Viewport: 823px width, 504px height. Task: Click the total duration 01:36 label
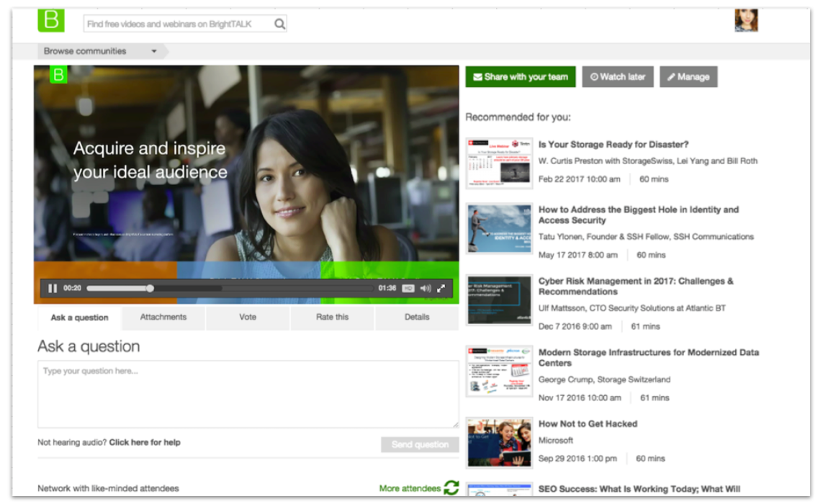pyautogui.click(x=387, y=288)
